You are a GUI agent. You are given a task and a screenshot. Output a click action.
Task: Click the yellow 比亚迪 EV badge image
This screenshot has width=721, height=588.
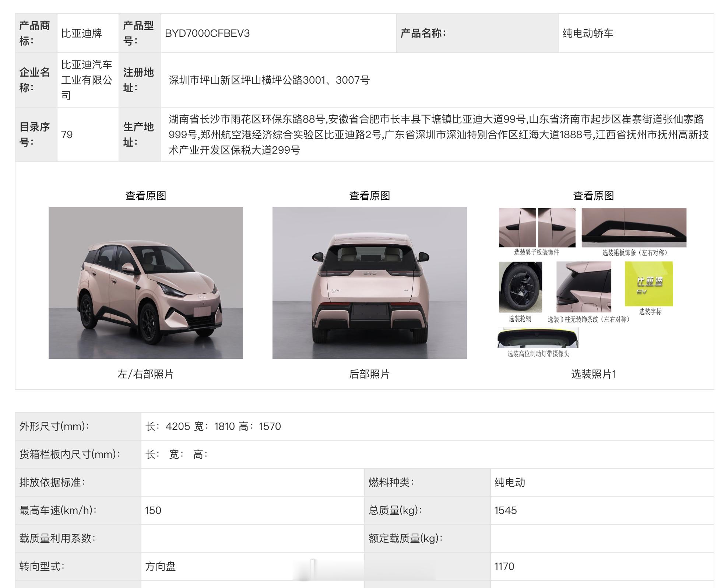tap(649, 284)
